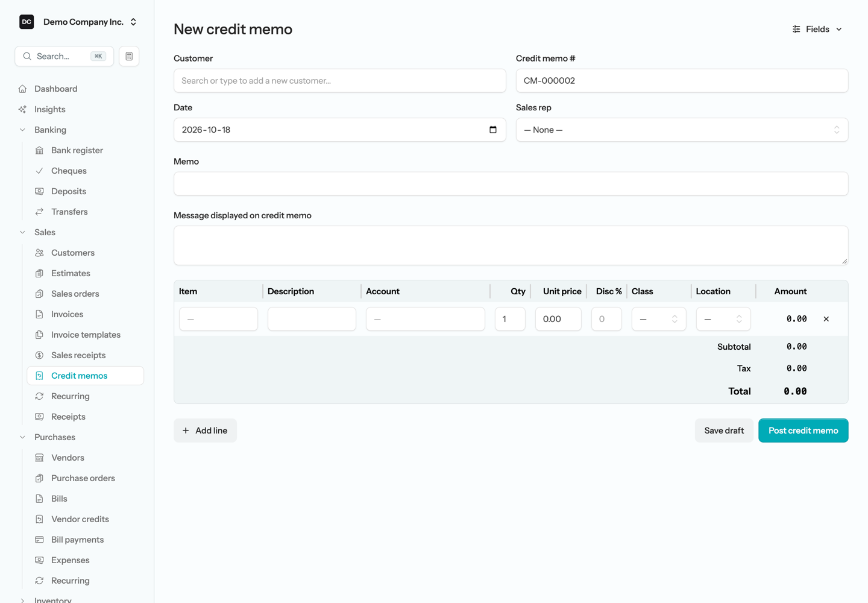
Task: Click the Bill payments card icon
Action: (39, 540)
